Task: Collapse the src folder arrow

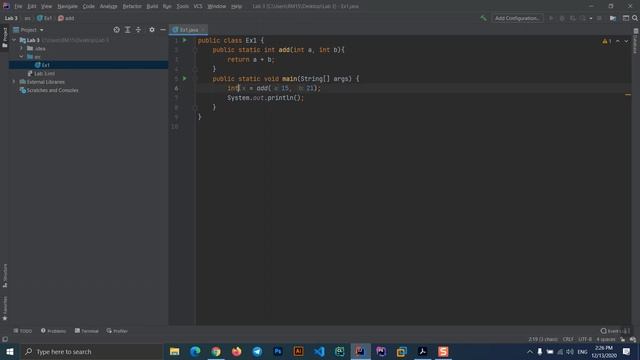Action: point(21,57)
